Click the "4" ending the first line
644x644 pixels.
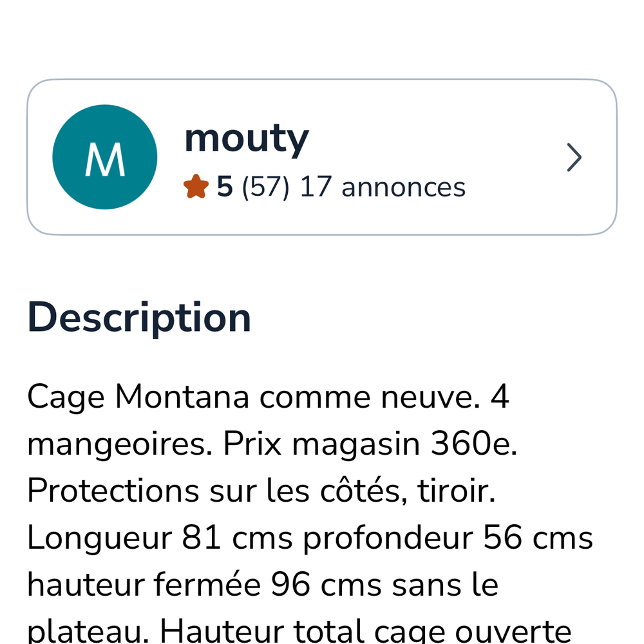click(x=500, y=397)
